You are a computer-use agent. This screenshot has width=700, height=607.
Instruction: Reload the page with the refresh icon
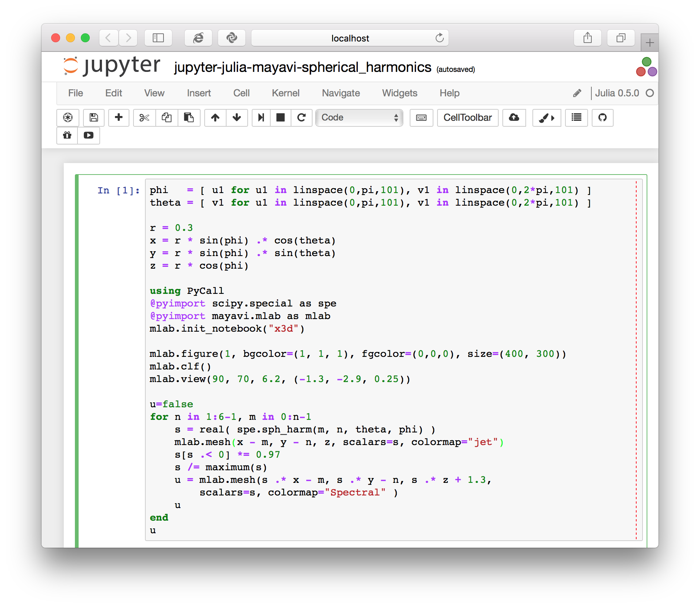[x=439, y=38]
